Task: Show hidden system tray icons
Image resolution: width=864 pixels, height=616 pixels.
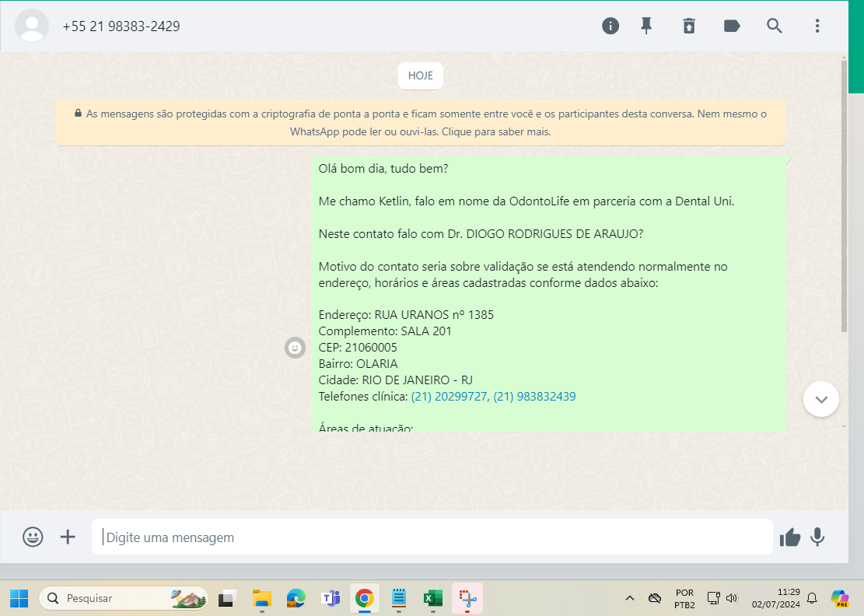Action: 630,598
